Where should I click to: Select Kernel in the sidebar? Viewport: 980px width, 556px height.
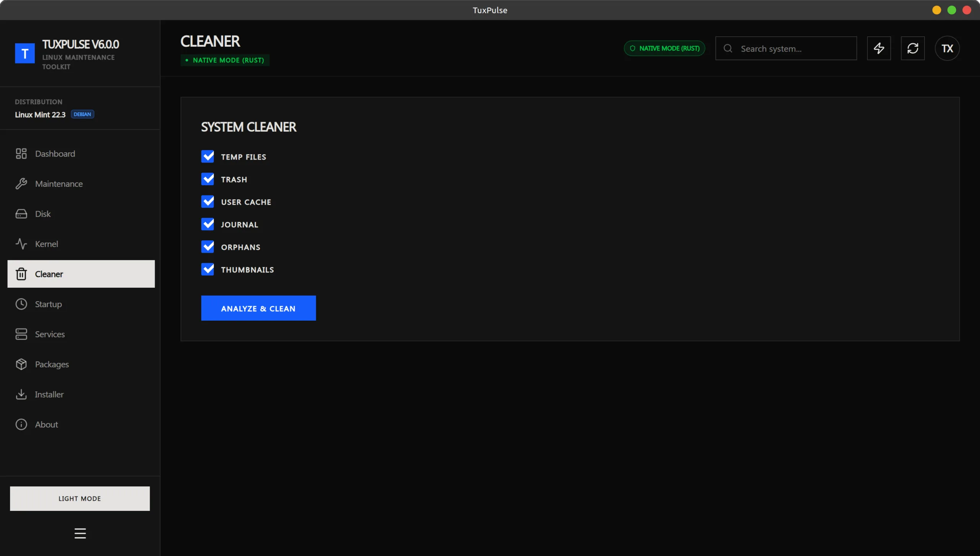click(46, 244)
